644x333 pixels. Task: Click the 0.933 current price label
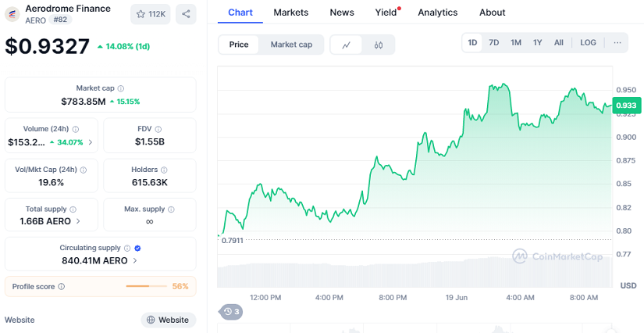[626, 106]
